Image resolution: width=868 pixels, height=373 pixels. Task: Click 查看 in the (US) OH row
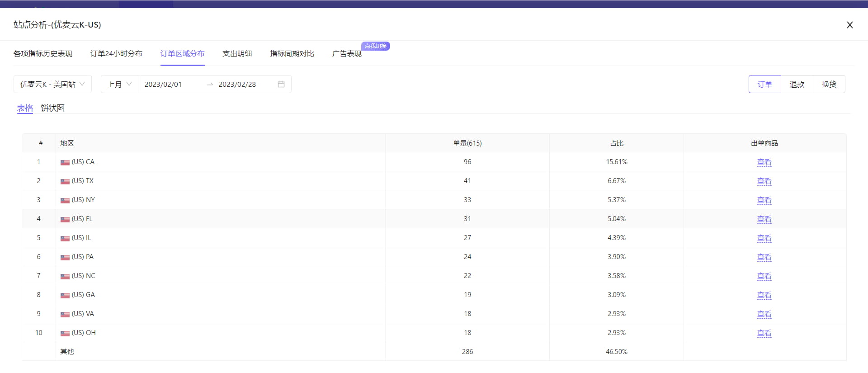[764, 333]
